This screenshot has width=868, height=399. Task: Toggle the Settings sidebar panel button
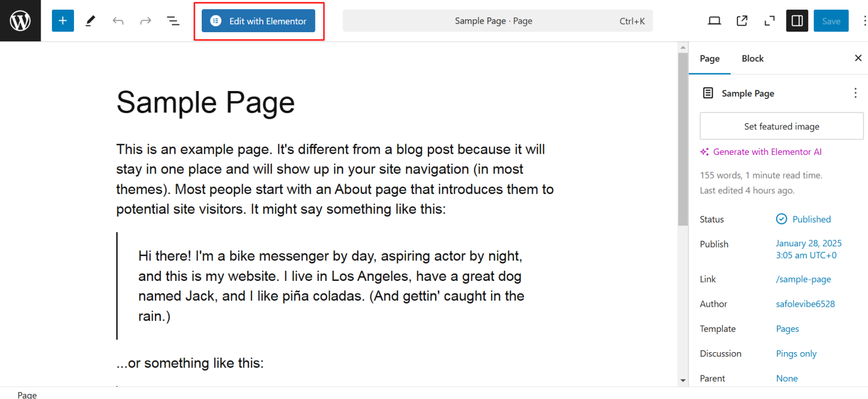click(x=797, y=21)
